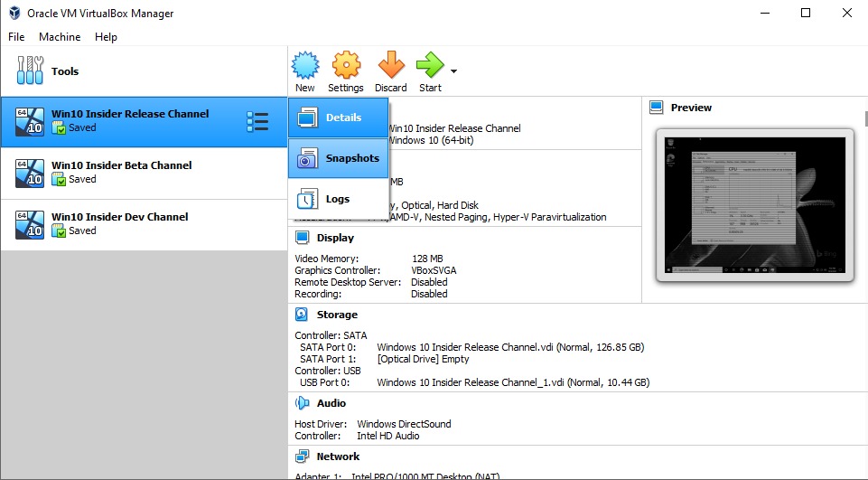This screenshot has width=868, height=480.
Task: Expand the Start button dropdown arrow
Action: [453, 71]
